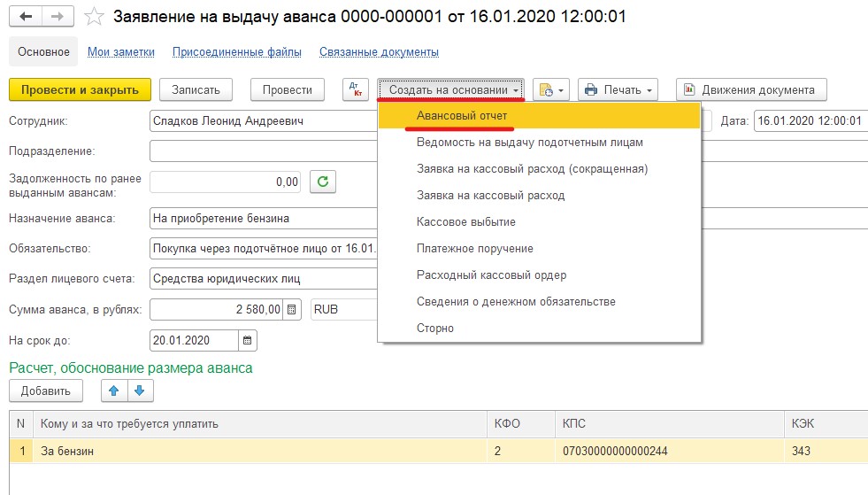868x495 pixels.
Task: Click the Записать button
Action: tap(196, 89)
